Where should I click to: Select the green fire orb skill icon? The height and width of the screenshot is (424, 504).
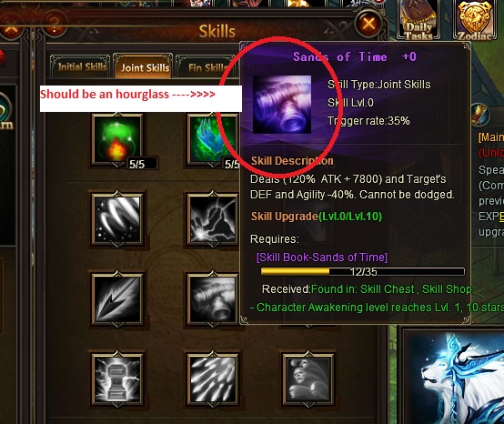pos(117,140)
